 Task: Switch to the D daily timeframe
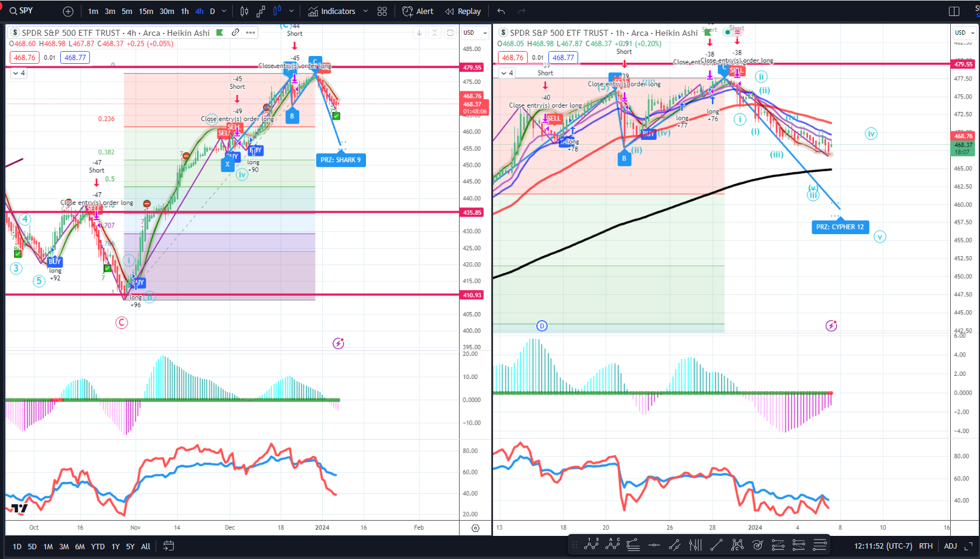(x=212, y=11)
